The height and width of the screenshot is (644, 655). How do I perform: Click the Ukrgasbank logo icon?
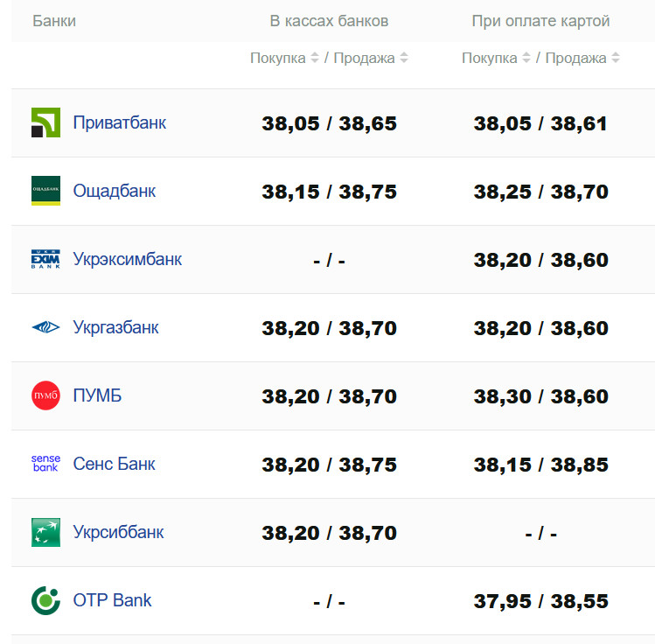(45, 327)
